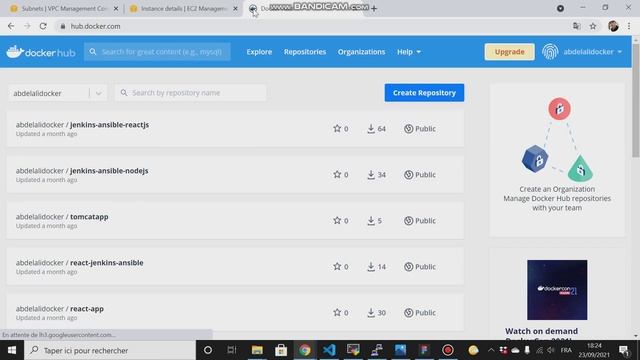Go back with browser back arrow
Viewport: 640px width, 360px height.
11,26
